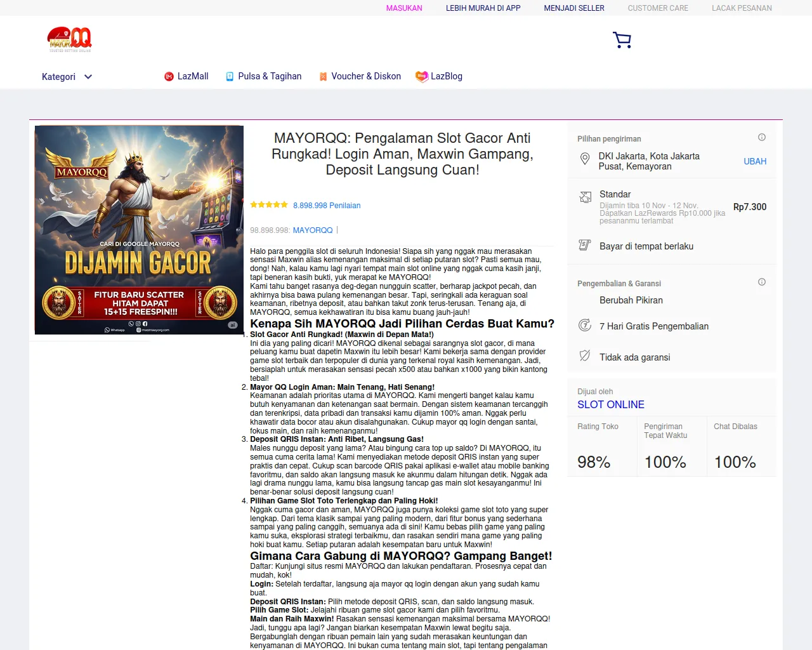Image resolution: width=812 pixels, height=650 pixels.
Task: Click the Standar delivery package icon
Action: click(585, 197)
